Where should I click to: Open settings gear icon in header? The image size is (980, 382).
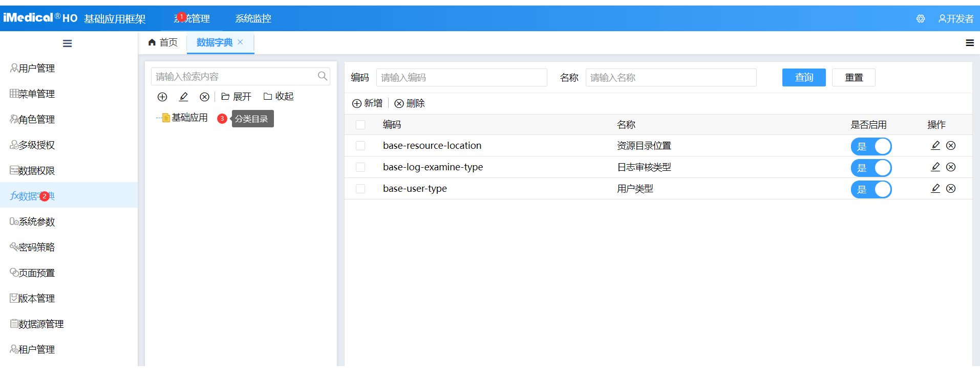(921, 19)
